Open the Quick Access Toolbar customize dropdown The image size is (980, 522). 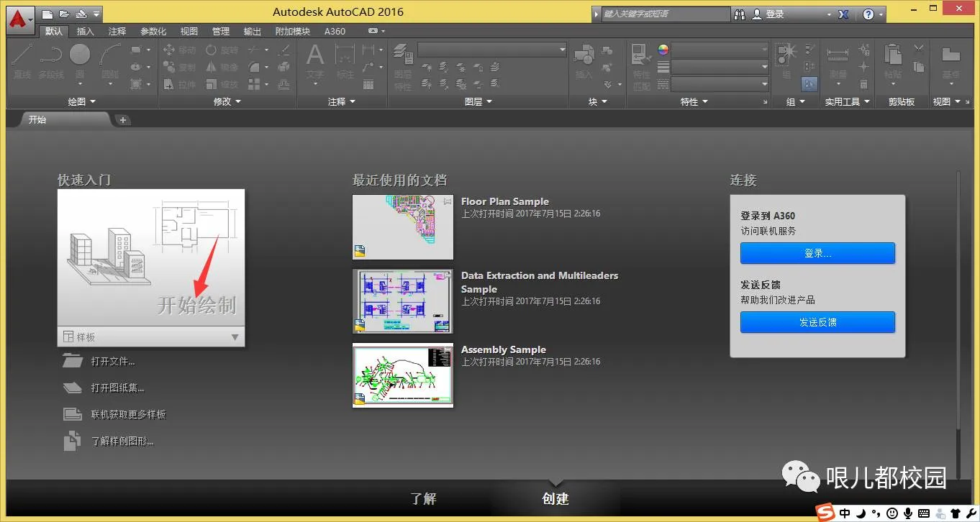click(97, 14)
